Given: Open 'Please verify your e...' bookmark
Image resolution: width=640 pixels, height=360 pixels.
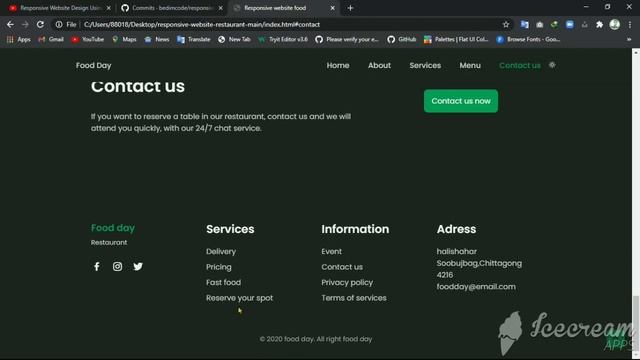Looking at the screenshot, I should pos(347,39).
